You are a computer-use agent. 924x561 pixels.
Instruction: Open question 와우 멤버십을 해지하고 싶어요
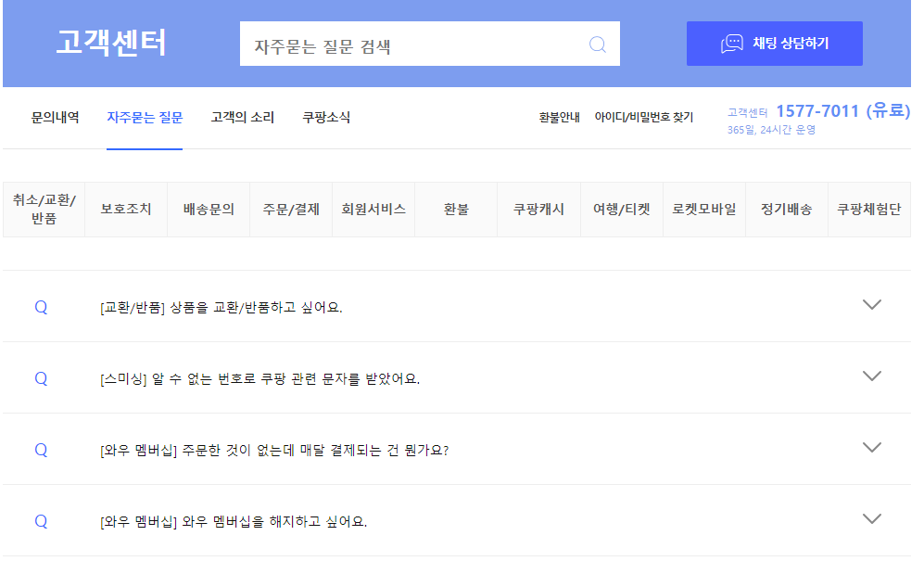234,521
